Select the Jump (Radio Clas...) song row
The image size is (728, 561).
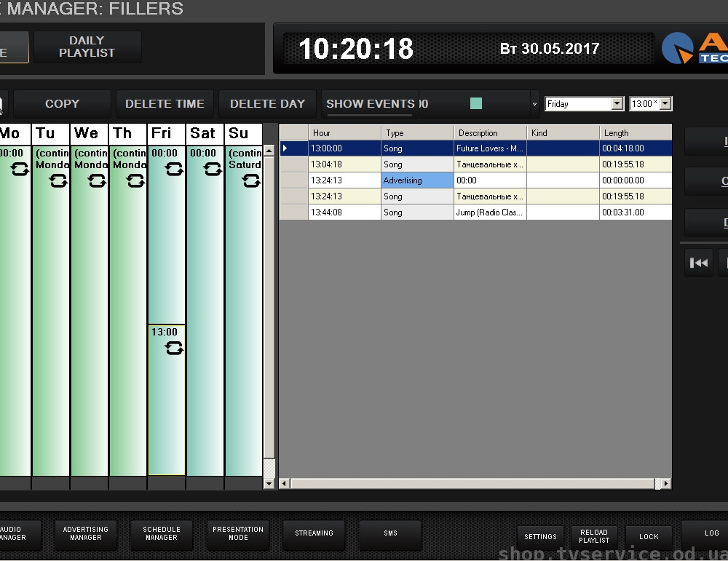click(490, 212)
